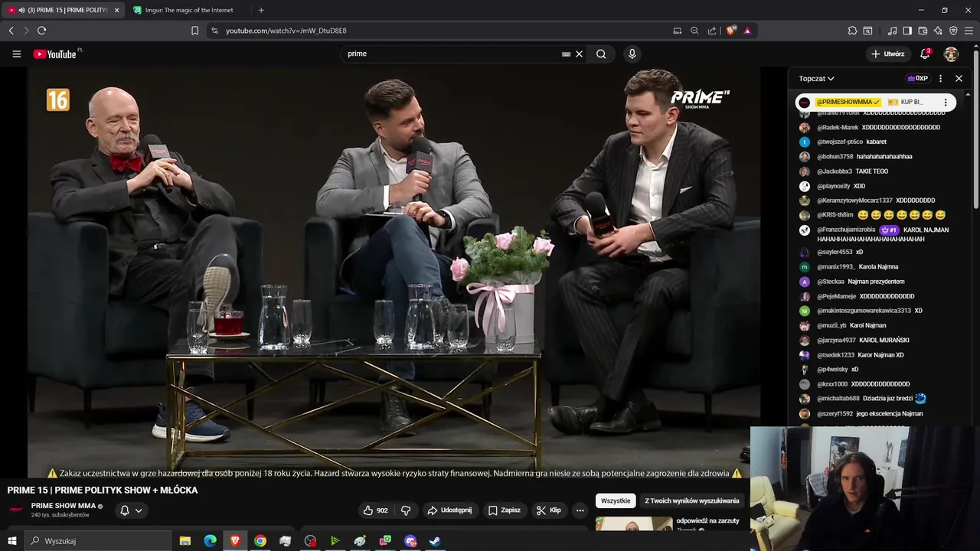Close the live chat panel
The image size is (980, 551).
(x=959, y=78)
